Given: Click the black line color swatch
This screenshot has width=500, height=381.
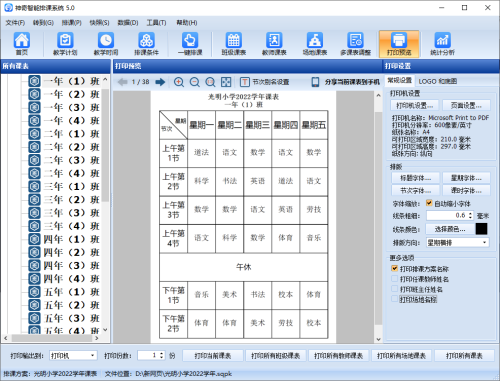Looking at the screenshot, I should tap(481, 229).
